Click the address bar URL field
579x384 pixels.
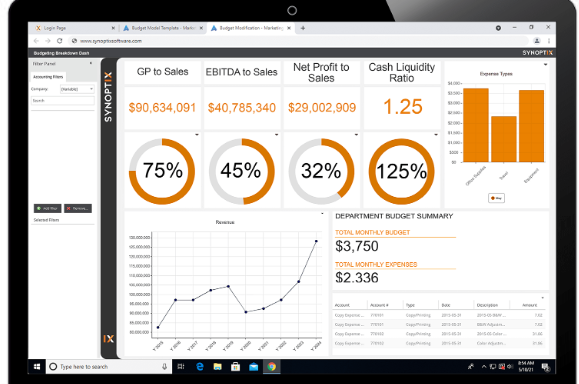(299, 41)
